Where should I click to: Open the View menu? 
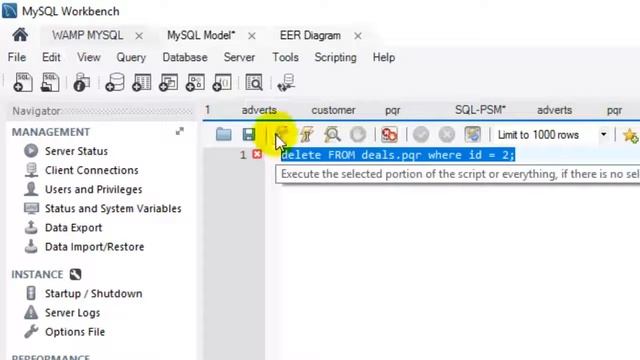tap(89, 57)
